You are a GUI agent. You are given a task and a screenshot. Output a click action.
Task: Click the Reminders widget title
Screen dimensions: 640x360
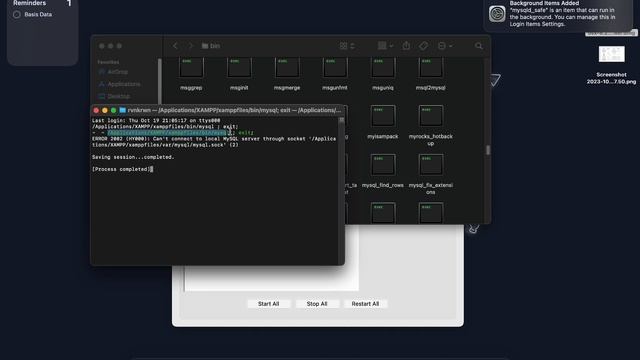pos(29,3)
